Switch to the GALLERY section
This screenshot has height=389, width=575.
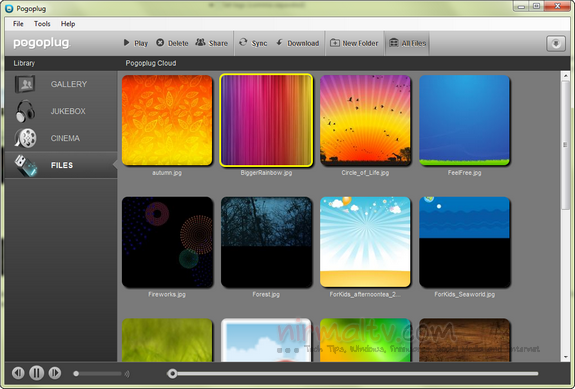coord(69,84)
